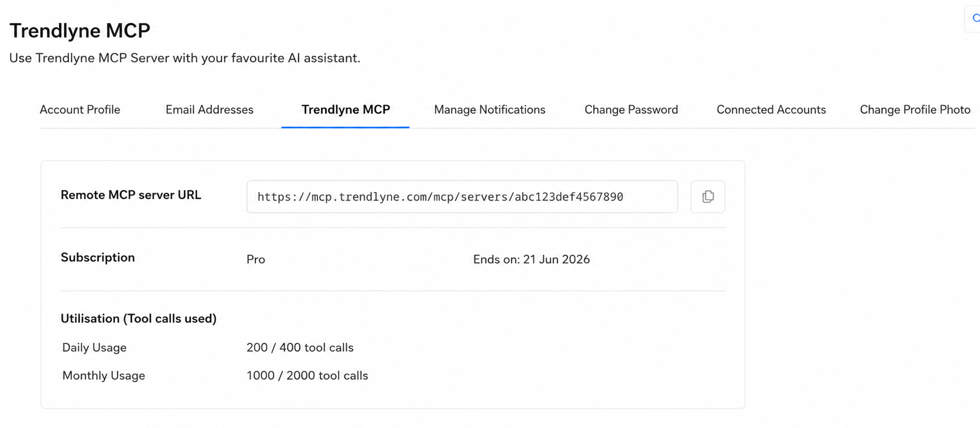Go to Manage Notifications tab

pos(490,110)
